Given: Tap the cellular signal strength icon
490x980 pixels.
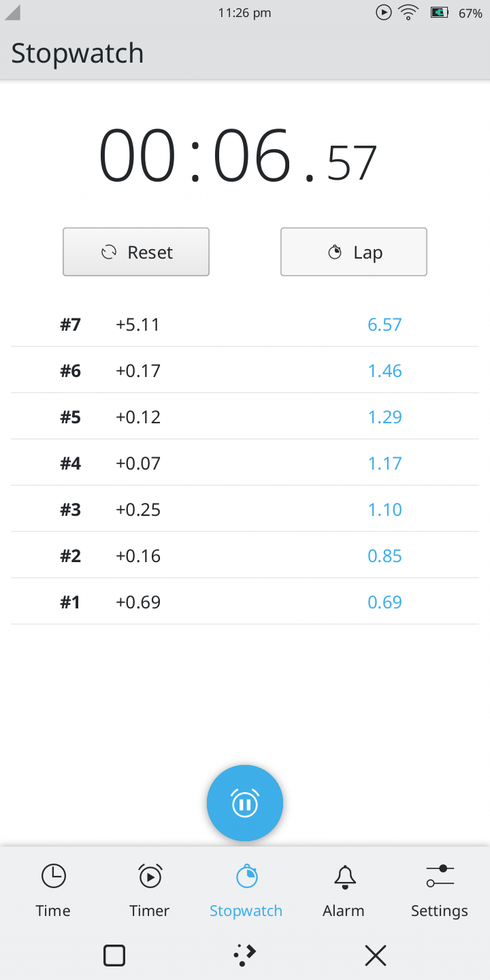Looking at the screenshot, I should point(12,13).
